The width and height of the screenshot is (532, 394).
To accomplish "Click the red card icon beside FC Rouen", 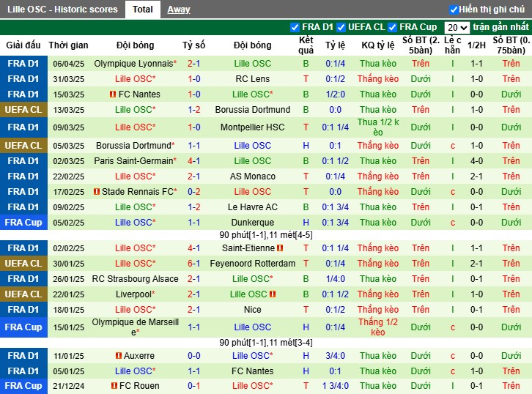I will [114, 385].
